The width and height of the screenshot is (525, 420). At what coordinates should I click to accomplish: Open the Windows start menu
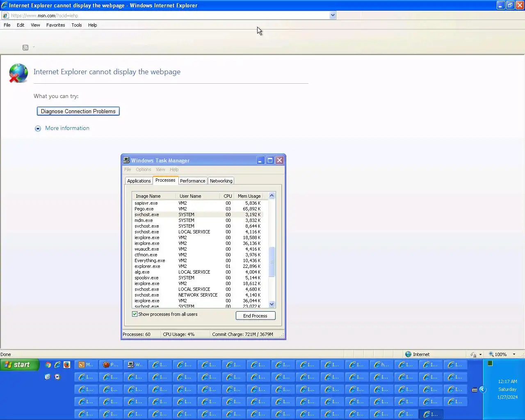(20, 365)
